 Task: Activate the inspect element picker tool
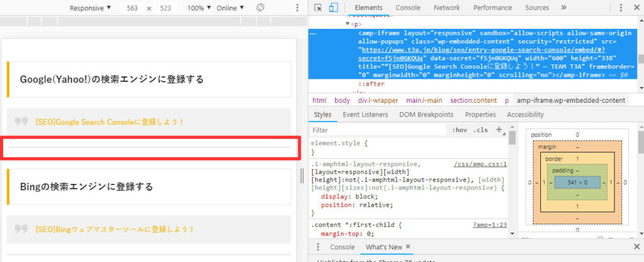(318, 8)
